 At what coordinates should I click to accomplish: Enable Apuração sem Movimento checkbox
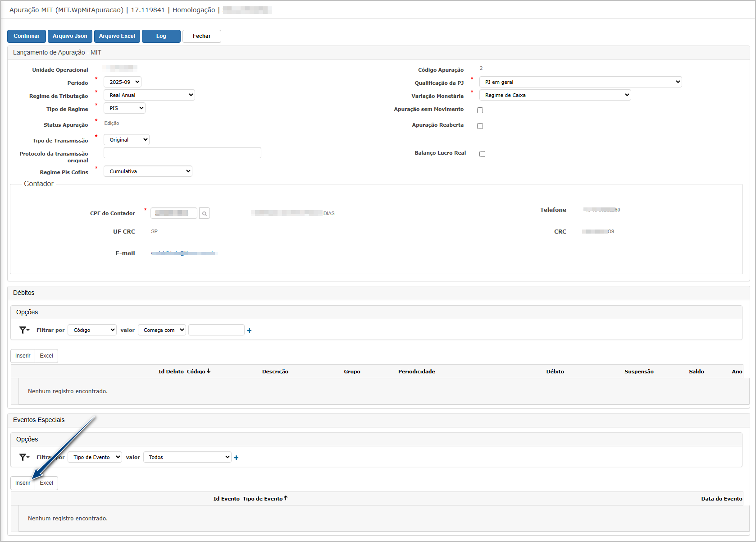pyautogui.click(x=480, y=110)
